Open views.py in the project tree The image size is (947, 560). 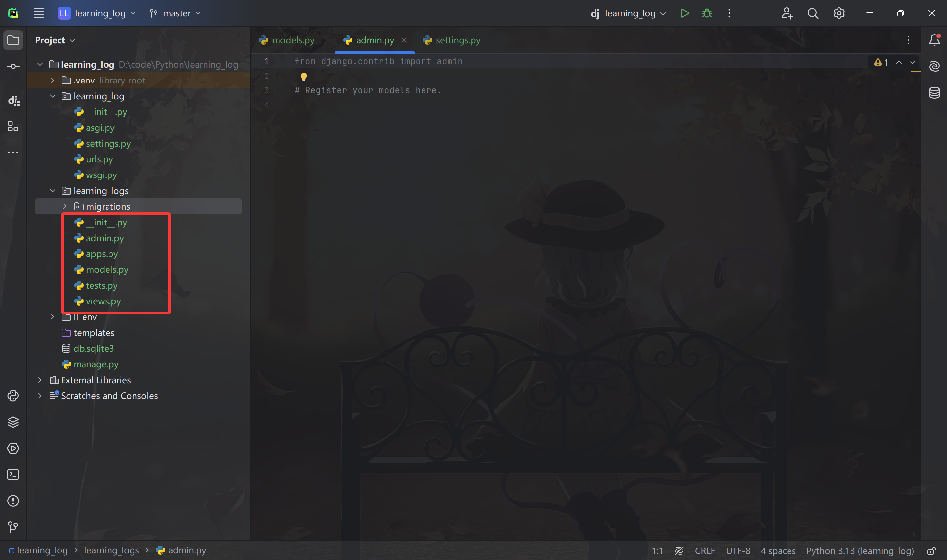[103, 301]
